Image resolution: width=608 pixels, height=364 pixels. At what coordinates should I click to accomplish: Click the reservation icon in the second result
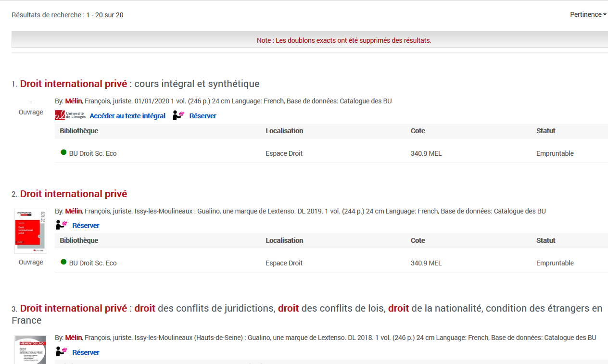pyautogui.click(x=62, y=225)
